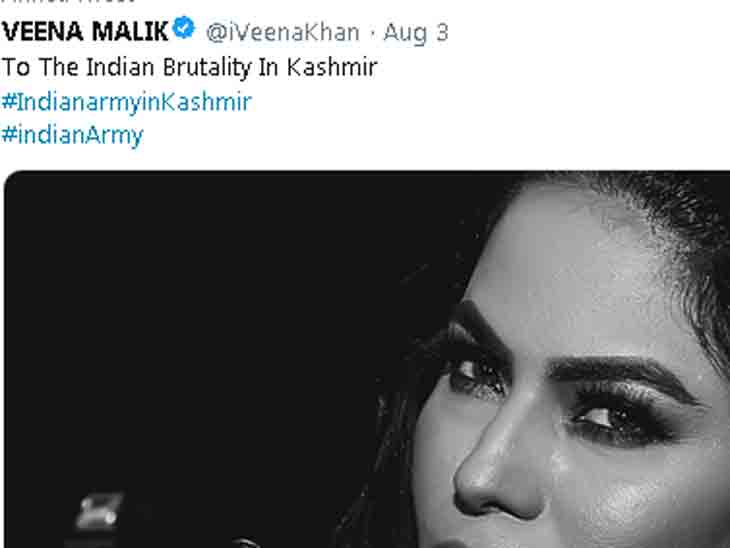Open the VEENA MALIK profile name
The width and height of the screenshot is (730, 548).
point(85,32)
